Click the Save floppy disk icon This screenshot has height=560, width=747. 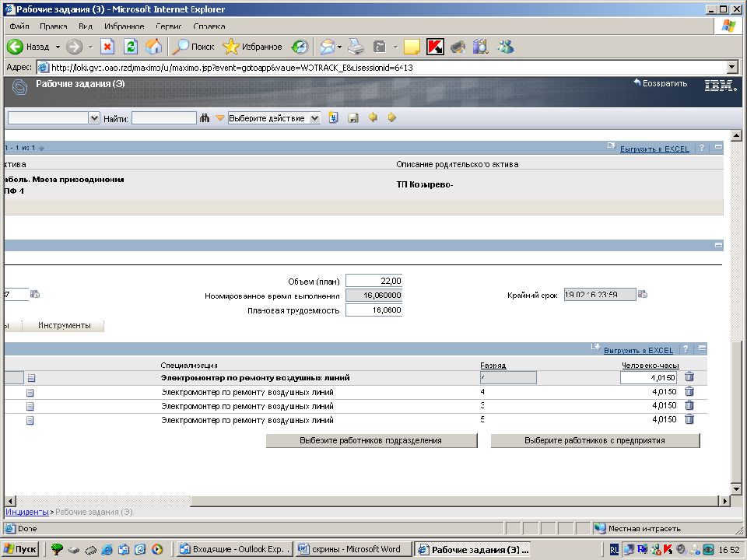click(353, 117)
